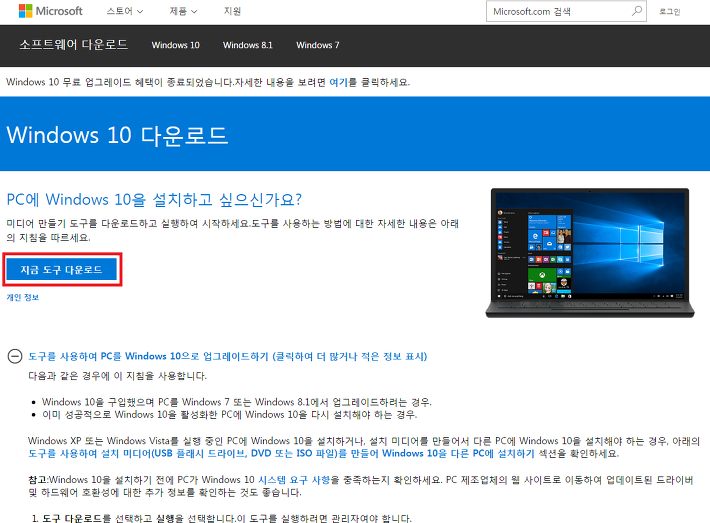Screen dimensions: 710x523
Task: Open the 지원 menu item
Action: pyautogui.click(x=232, y=11)
